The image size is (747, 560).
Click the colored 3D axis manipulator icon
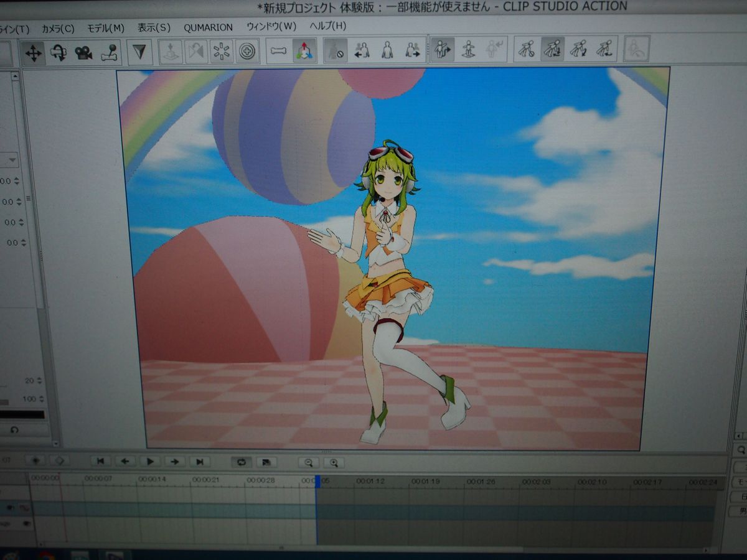point(304,51)
